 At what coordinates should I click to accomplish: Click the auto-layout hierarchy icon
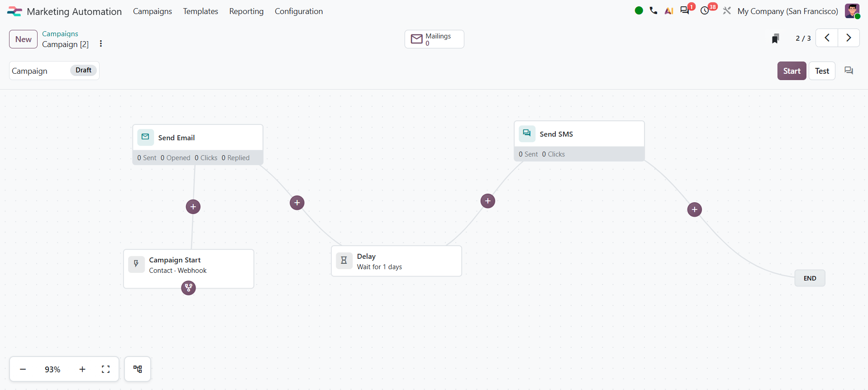(138, 369)
